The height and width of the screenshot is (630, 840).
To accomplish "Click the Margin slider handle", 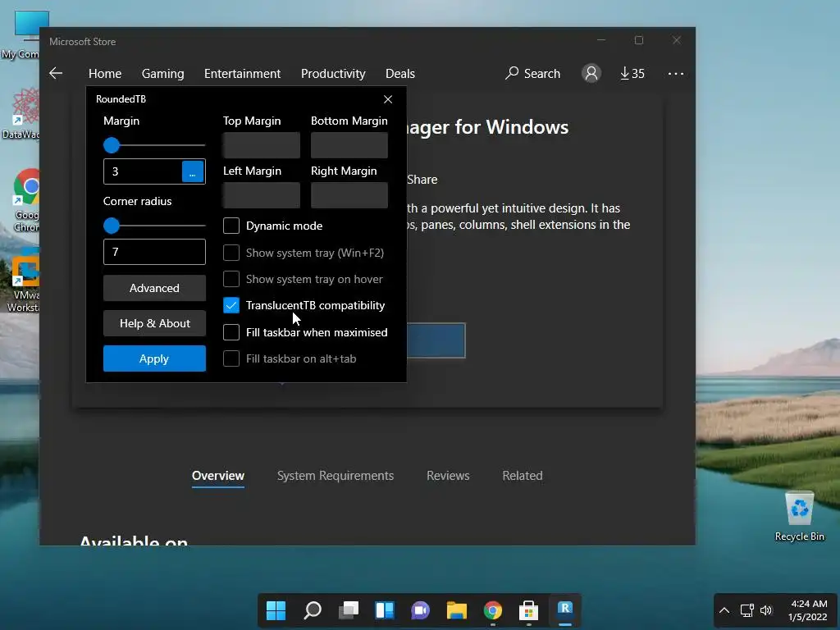I will coord(112,145).
